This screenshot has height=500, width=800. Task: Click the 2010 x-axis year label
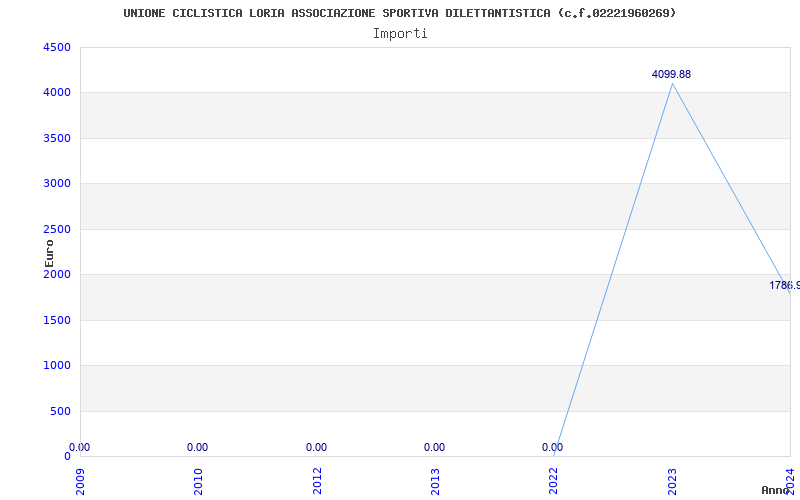coord(198,481)
